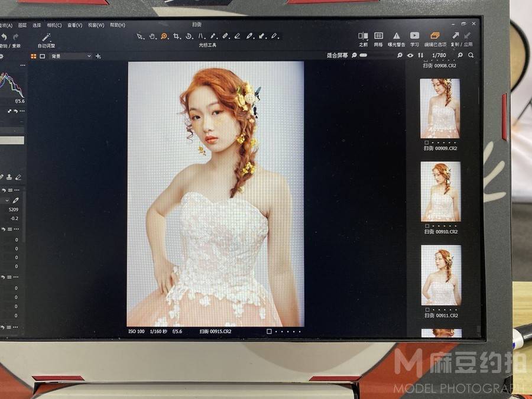Select thumbnail 扫街 00909.CR2
The width and height of the screenshot is (532, 399).
pyautogui.click(x=440, y=108)
